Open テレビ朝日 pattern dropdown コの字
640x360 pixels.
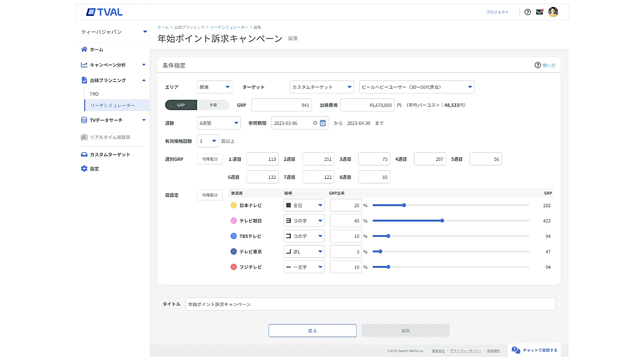pos(304,221)
